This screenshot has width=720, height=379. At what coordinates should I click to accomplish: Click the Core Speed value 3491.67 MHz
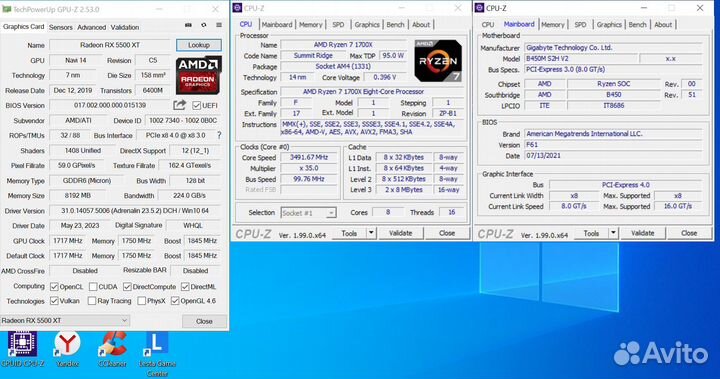[x=309, y=157]
